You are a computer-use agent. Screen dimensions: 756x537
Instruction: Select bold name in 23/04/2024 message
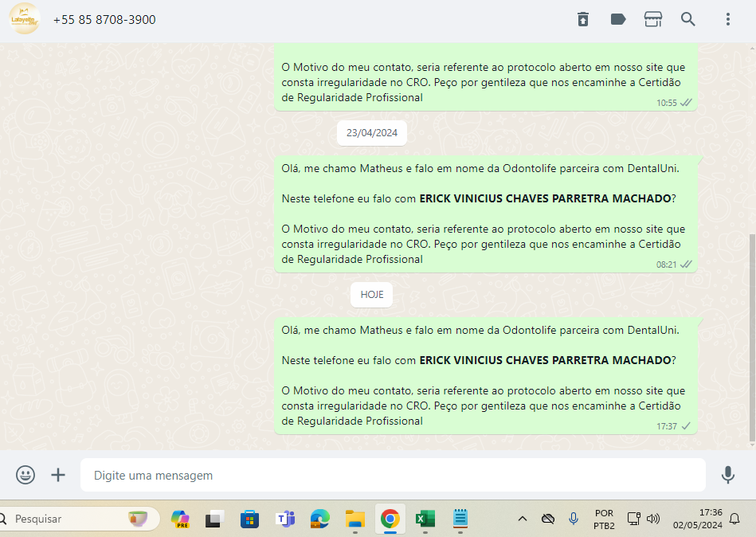click(x=545, y=198)
